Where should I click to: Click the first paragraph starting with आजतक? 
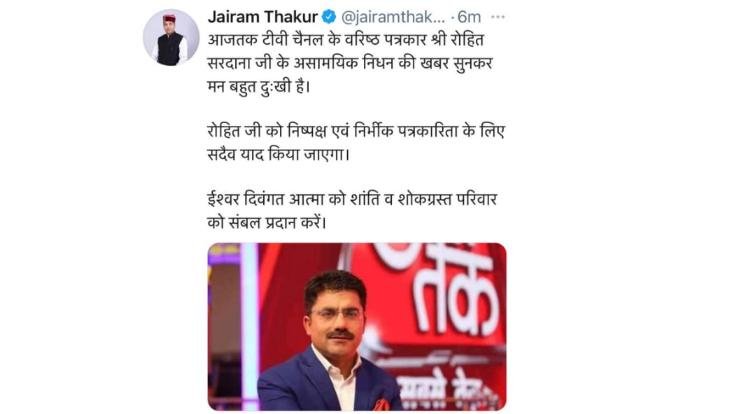point(350,63)
